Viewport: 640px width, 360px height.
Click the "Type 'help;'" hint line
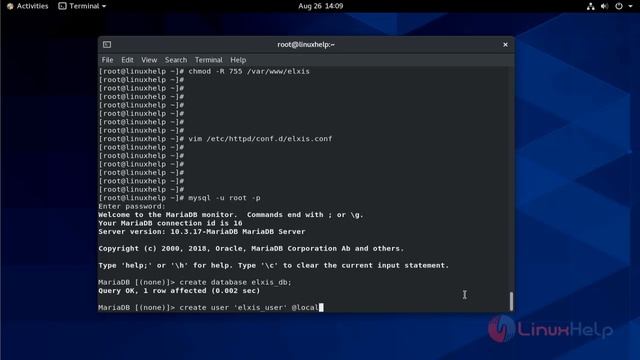pos(273,265)
